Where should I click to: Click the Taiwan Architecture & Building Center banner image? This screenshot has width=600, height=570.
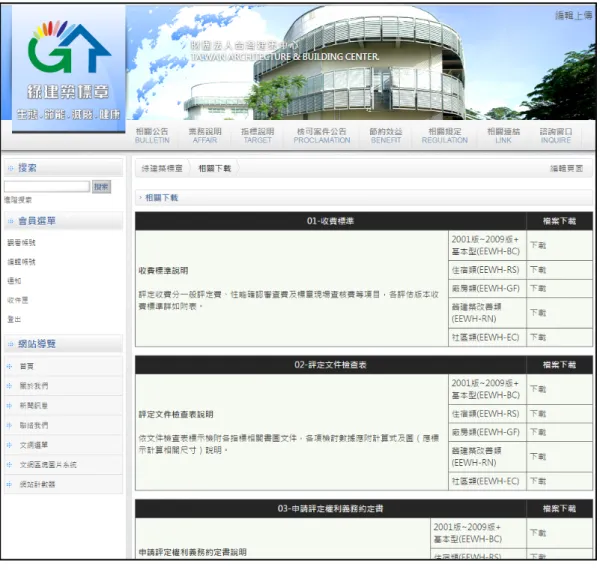[360, 63]
